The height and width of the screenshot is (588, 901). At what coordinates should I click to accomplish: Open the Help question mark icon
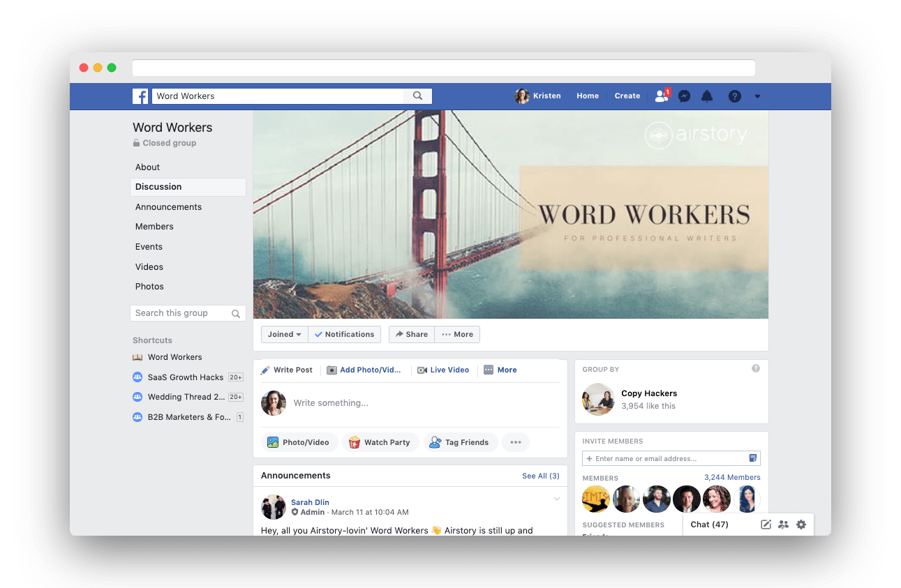(735, 96)
